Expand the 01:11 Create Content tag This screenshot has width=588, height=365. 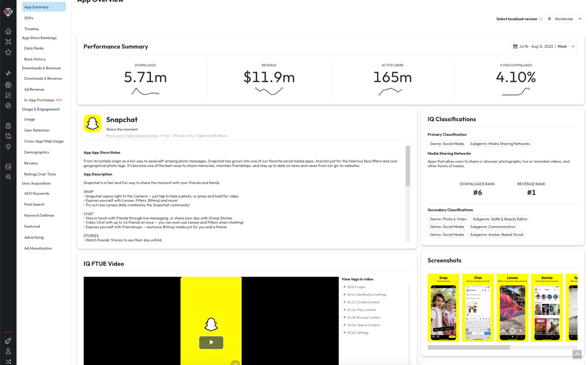coord(361,302)
